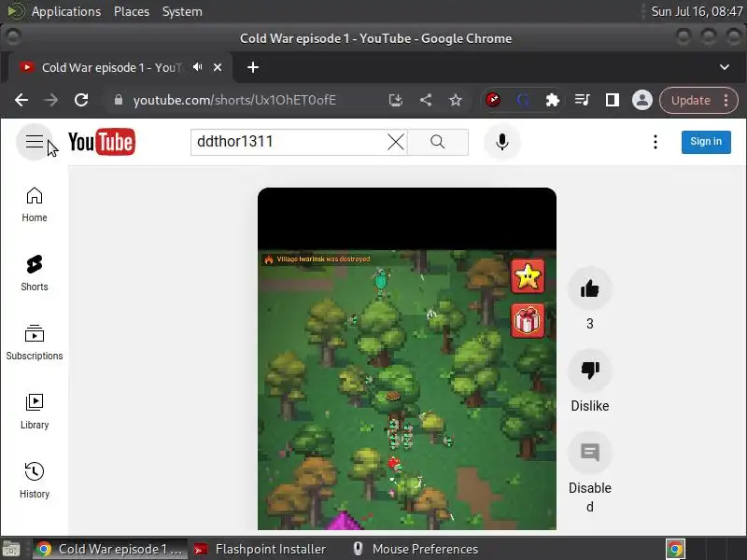Open the Chrome profile avatar
This screenshot has height=560, width=747.
click(x=642, y=100)
